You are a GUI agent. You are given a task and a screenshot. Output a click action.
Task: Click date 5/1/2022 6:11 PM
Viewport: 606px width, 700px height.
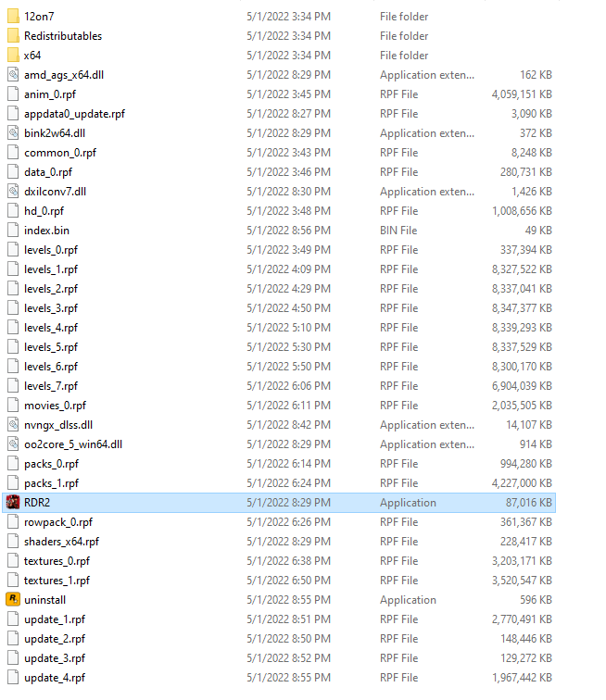pos(289,406)
